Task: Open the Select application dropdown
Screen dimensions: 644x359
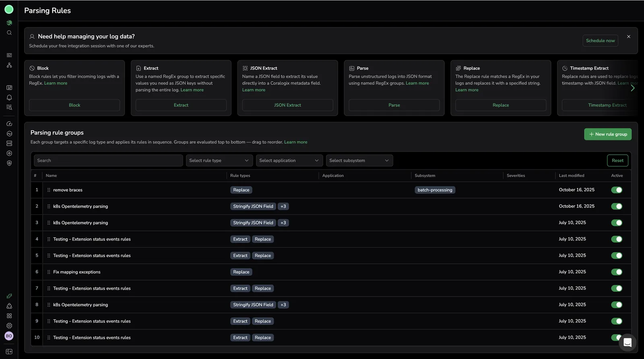Action: point(289,160)
